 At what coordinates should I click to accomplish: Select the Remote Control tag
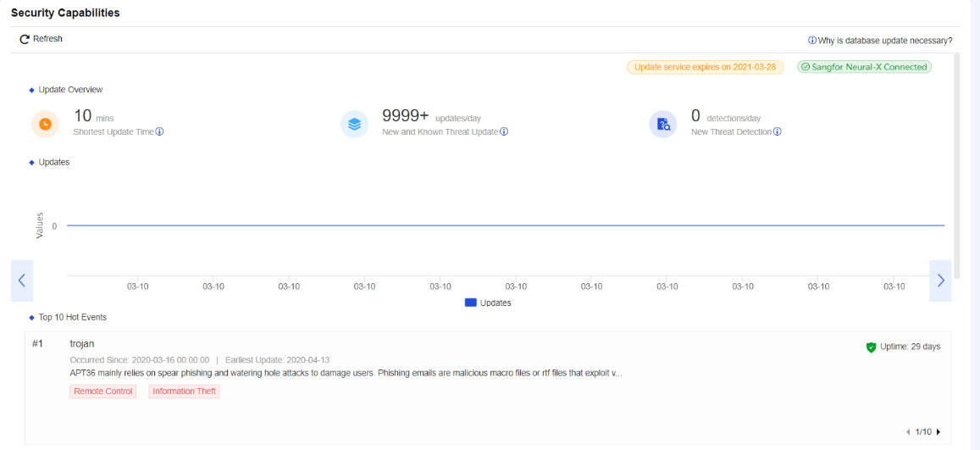tap(103, 392)
